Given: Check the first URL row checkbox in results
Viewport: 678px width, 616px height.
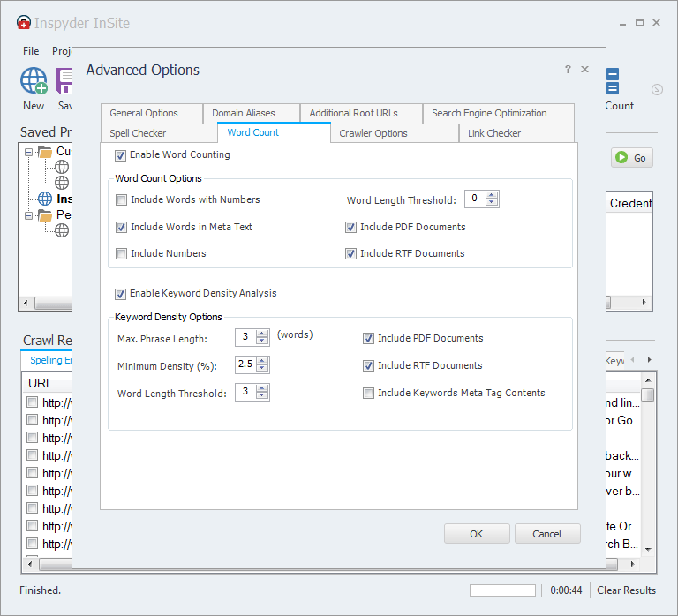Looking at the screenshot, I should 32,402.
